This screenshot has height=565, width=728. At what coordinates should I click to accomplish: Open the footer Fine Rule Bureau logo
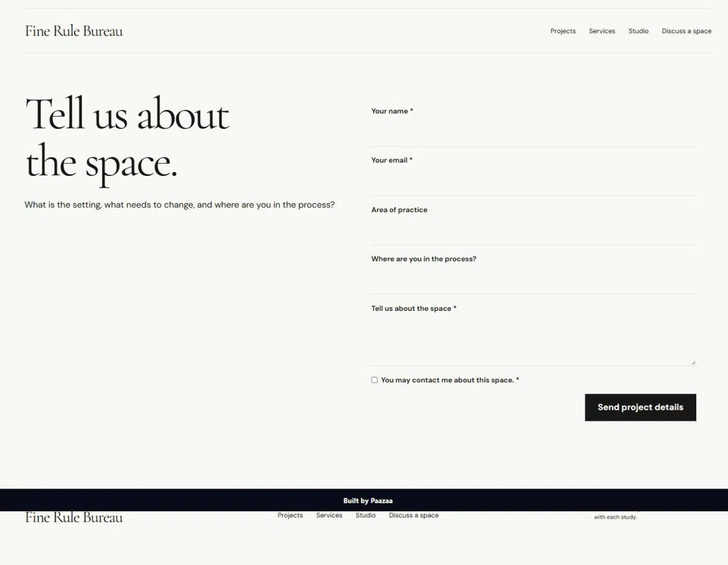click(74, 517)
